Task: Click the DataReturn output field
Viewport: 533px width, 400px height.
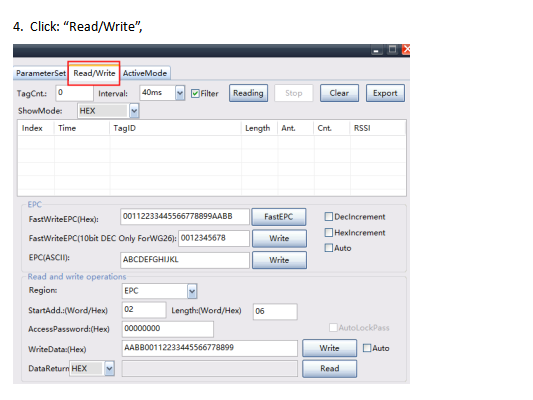Action: click(x=210, y=369)
